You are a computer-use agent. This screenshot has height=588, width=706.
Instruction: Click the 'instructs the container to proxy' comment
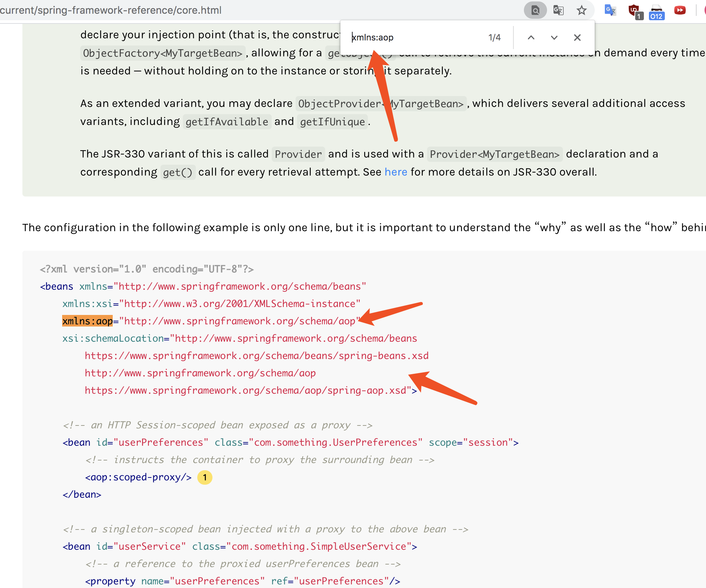click(259, 460)
